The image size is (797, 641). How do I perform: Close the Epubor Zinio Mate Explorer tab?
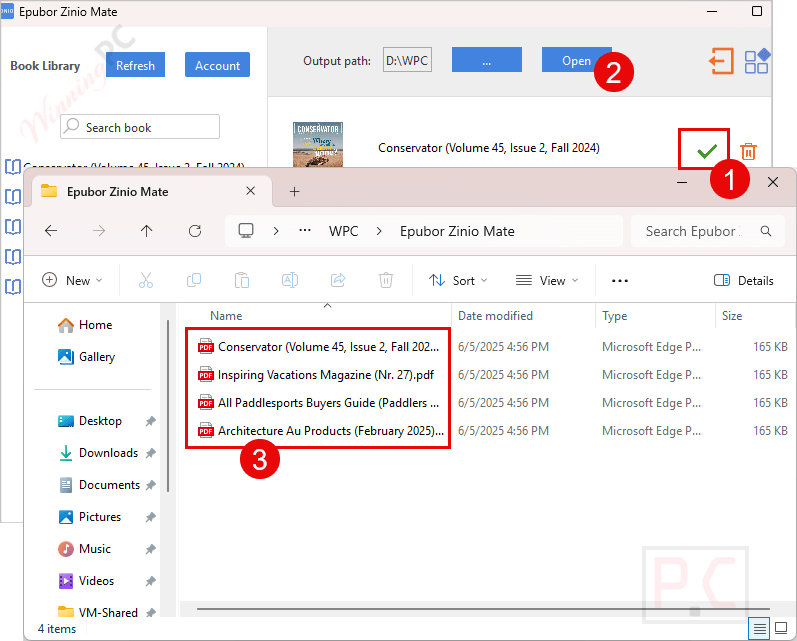click(x=251, y=191)
